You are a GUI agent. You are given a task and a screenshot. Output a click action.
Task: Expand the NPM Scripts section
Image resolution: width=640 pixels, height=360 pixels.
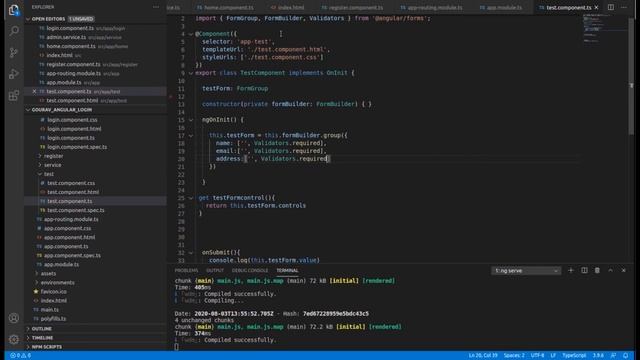click(x=47, y=347)
